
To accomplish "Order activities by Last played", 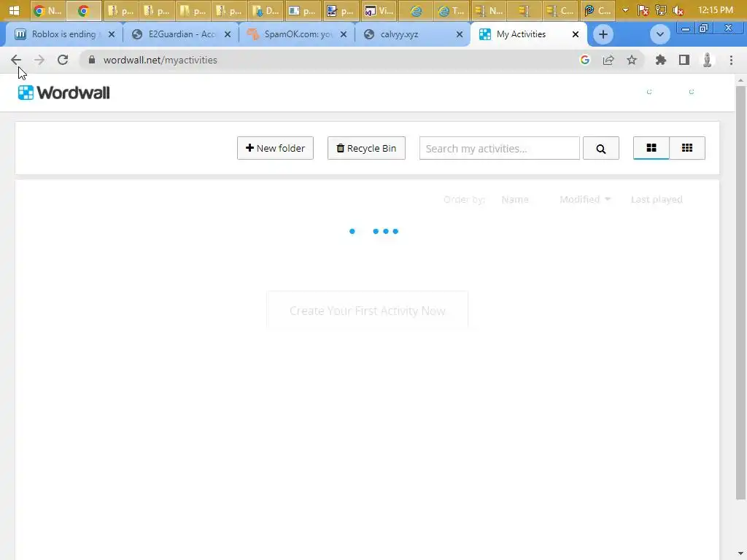I will [657, 199].
